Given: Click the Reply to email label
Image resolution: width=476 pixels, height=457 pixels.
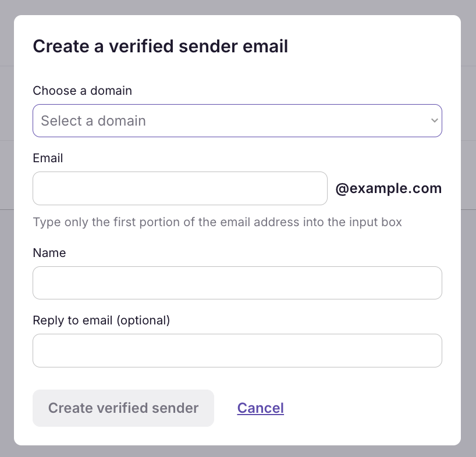Looking at the screenshot, I should pyautogui.click(x=101, y=320).
